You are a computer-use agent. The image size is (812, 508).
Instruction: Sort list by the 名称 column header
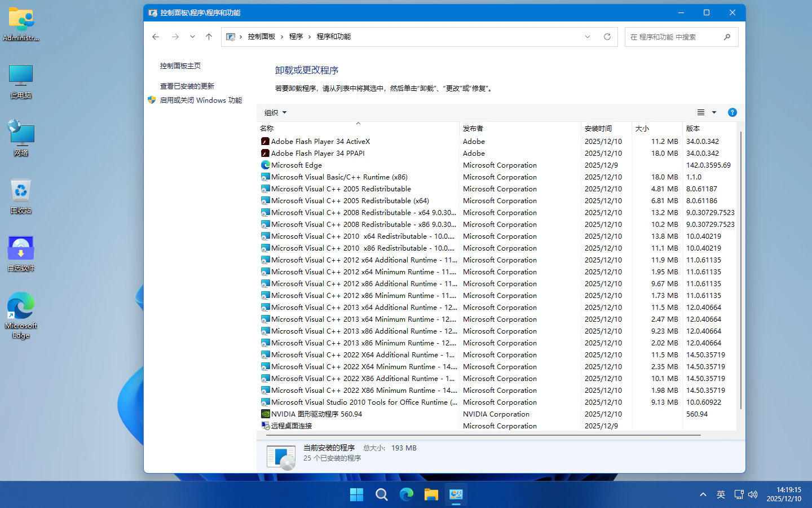pyautogui.click(x=267, y=129)
